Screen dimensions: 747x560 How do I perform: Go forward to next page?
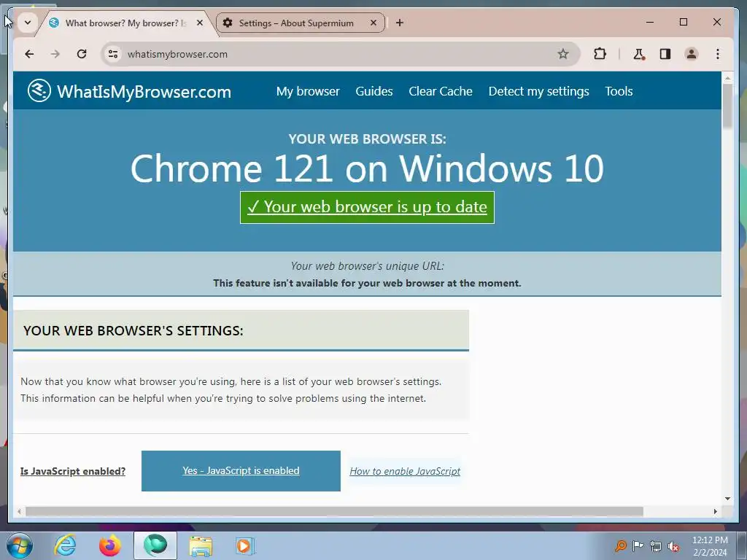55,54
